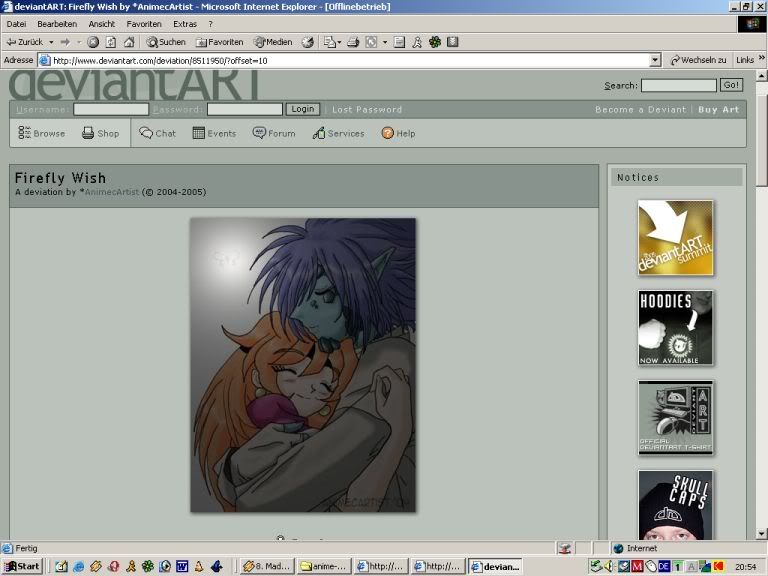The height and width of the screenshot is (576, 768).
Task: Click the page scrollbar down arrow
Action: tap(761, 534)
